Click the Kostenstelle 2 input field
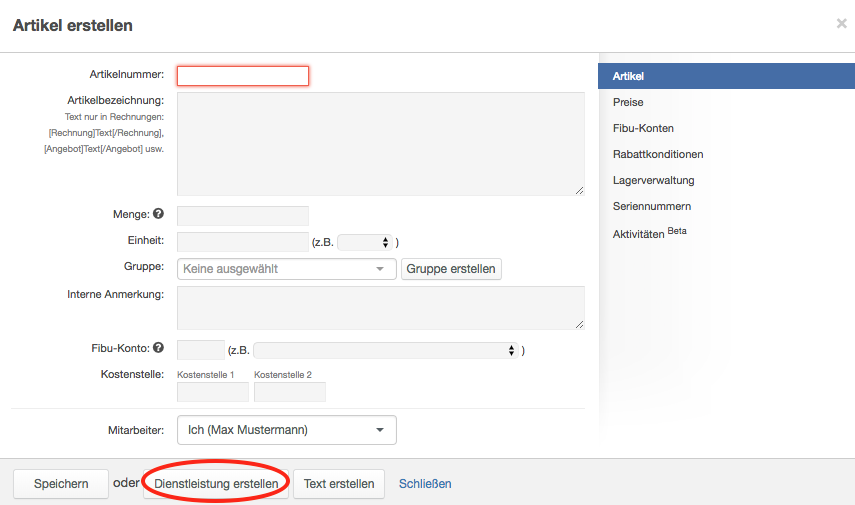Screen dimensions: 855x505 (x=290, y=392)
